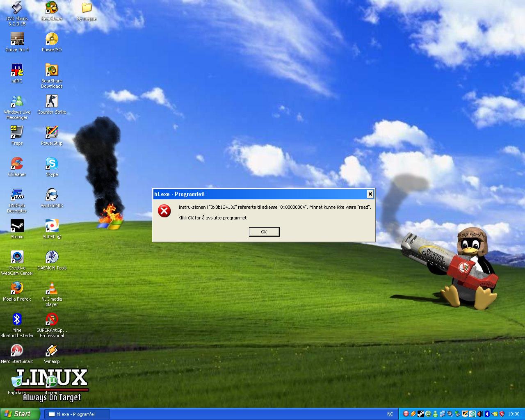This screenshot has height=420, width=525.
Task: Select the Skype desktop icon
Action: pos(52,167)
